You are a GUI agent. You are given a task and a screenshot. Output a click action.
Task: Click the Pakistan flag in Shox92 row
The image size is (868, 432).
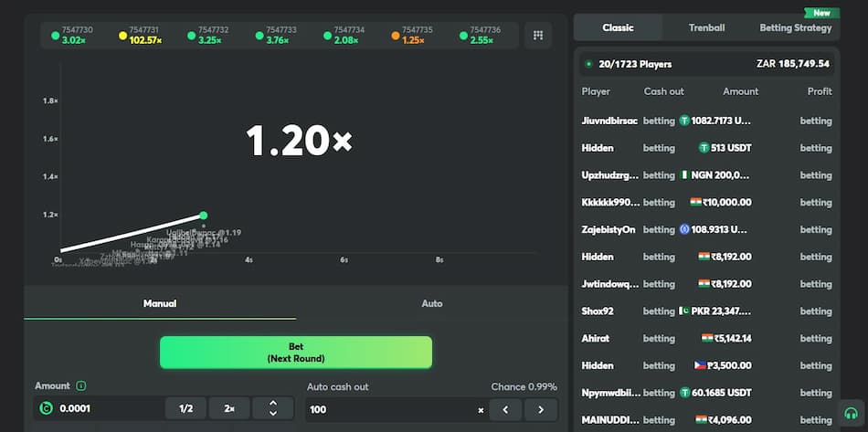point(684,311)
